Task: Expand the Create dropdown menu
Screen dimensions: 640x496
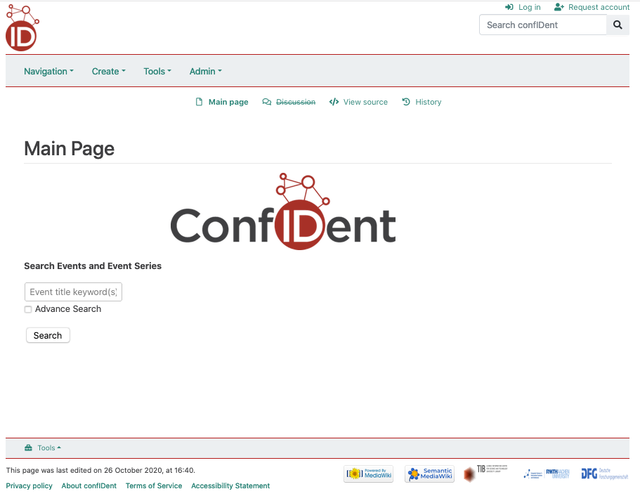Action: click(108, 71)
